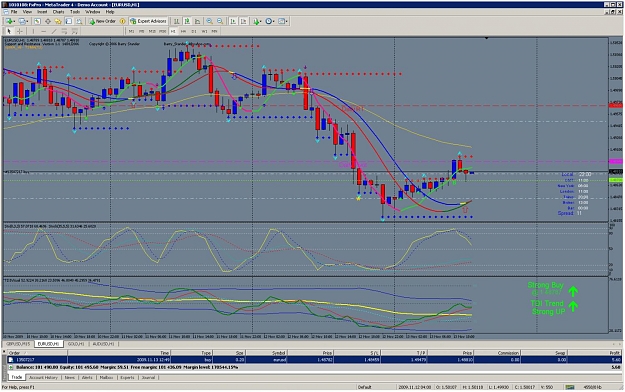The width and height of the screenshot is (625, 392).
Task: Open the new chart toolbar icon
Action: 10,21
